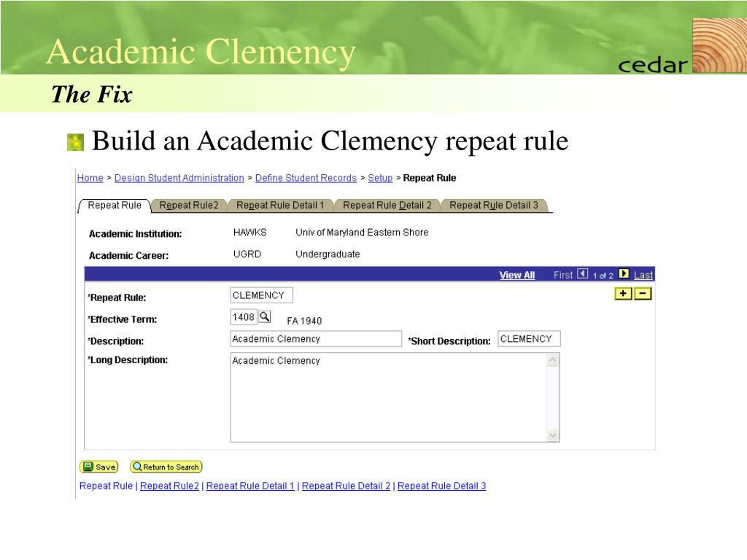This screenshot has height=560, width=747.
Task: Click the bottom Repeat Rule page label
Action: 106,486
